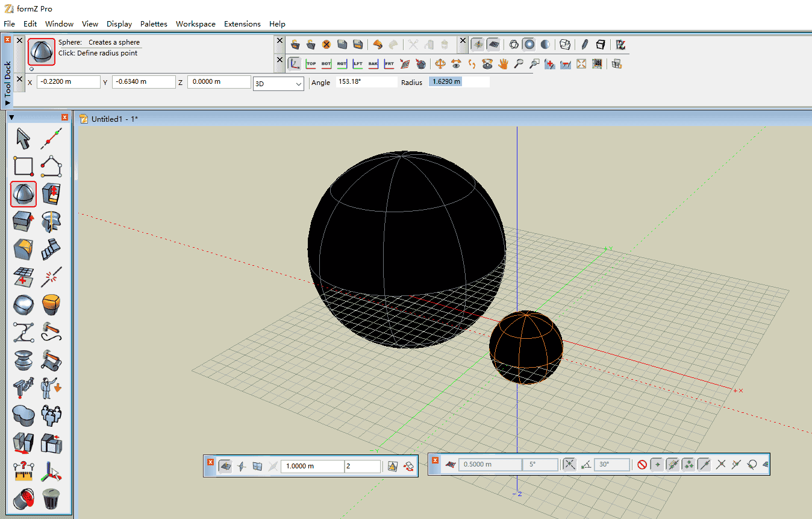This screenshot has height=519, width=812.
Task: Open the Extensions menu
Action: [x=242, y=24]
